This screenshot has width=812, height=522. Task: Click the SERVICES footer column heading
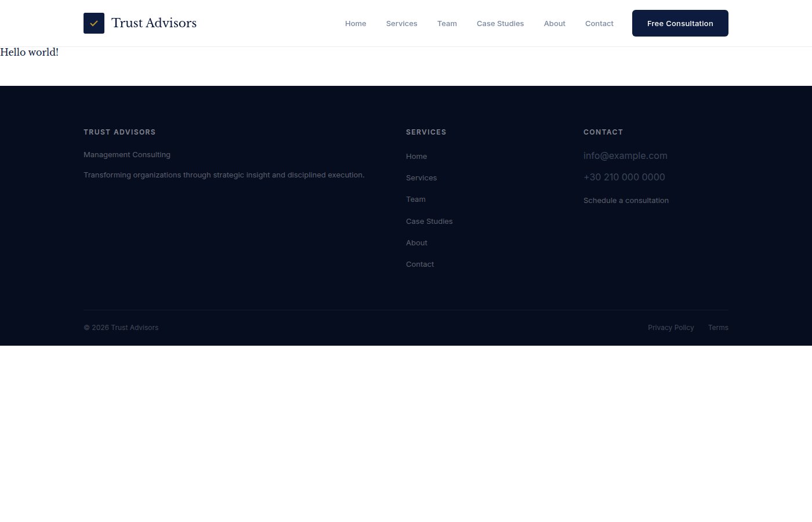tap(426, 132)
